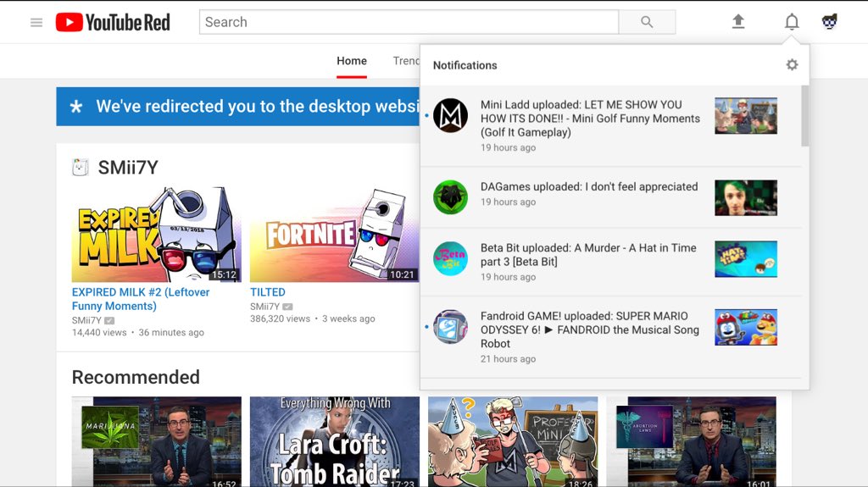
Task: Open the TILTED video title link
Action: coord(268,292)
